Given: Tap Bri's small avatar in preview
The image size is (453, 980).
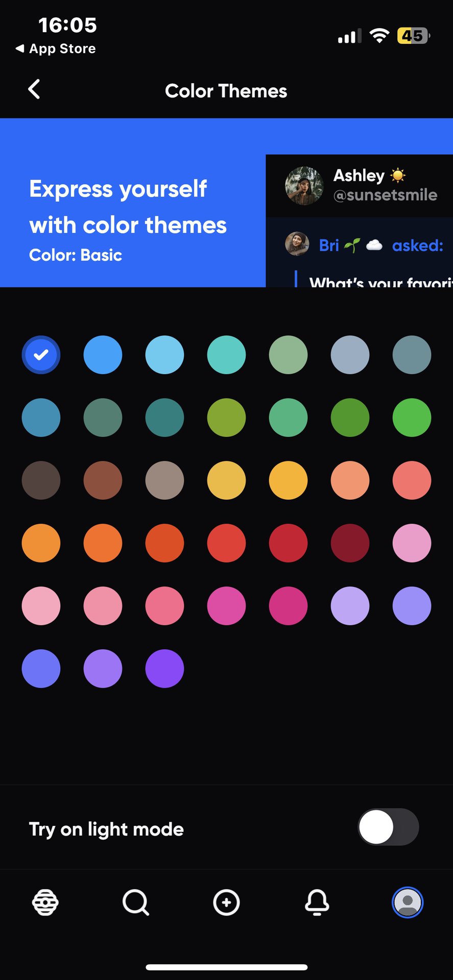Looking at the screenshot, I should (x=297, y=244).
